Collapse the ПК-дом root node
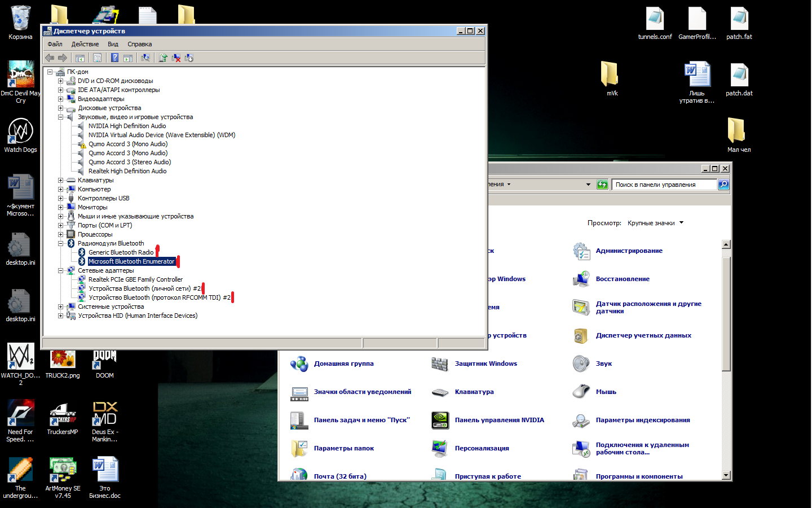This screenshot has width=812, height=508. coord(50,72)
